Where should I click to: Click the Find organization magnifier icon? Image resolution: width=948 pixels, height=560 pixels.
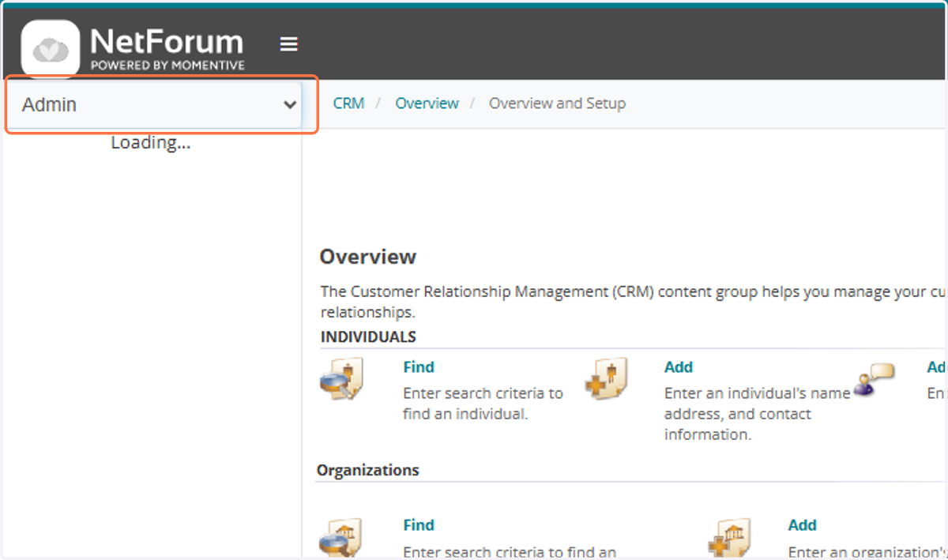pyautogui.click(x=341, y=538)
